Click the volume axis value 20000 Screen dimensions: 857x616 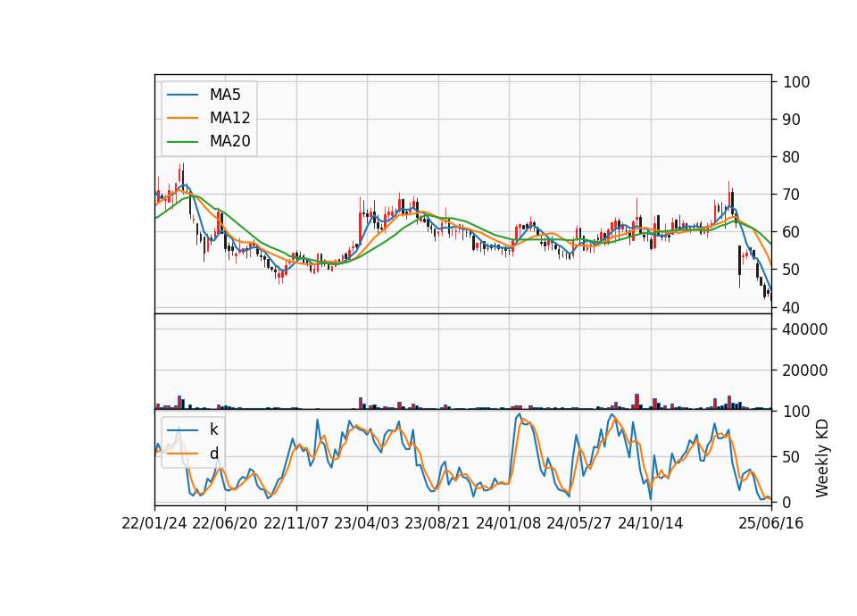tap(805, 370)
